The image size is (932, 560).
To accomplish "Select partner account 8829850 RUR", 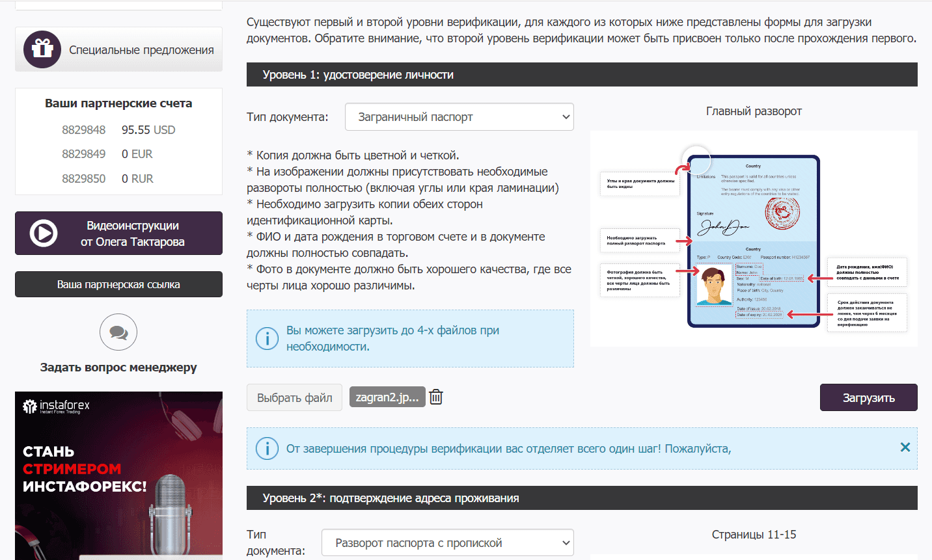I will pos(107,179).
